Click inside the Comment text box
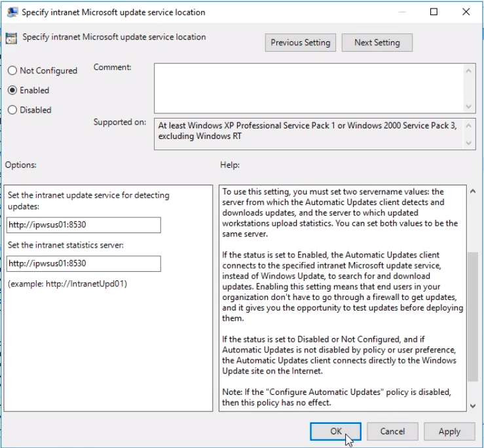 click(308, 88)
